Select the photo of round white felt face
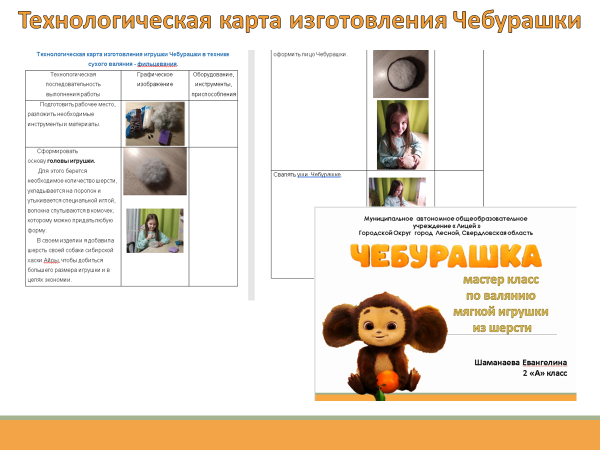Image resolution: width=600 pixels, height=450 pixels. tap(401, 74)
